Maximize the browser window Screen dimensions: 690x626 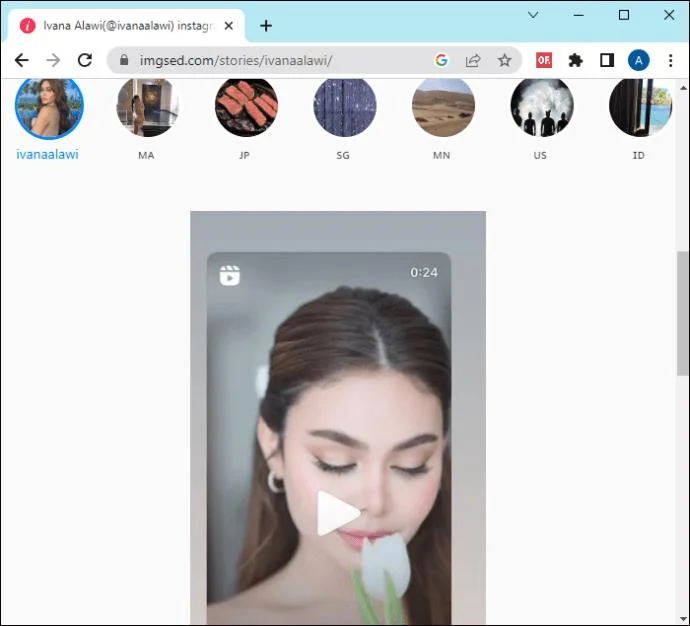(x=624, y=15)
